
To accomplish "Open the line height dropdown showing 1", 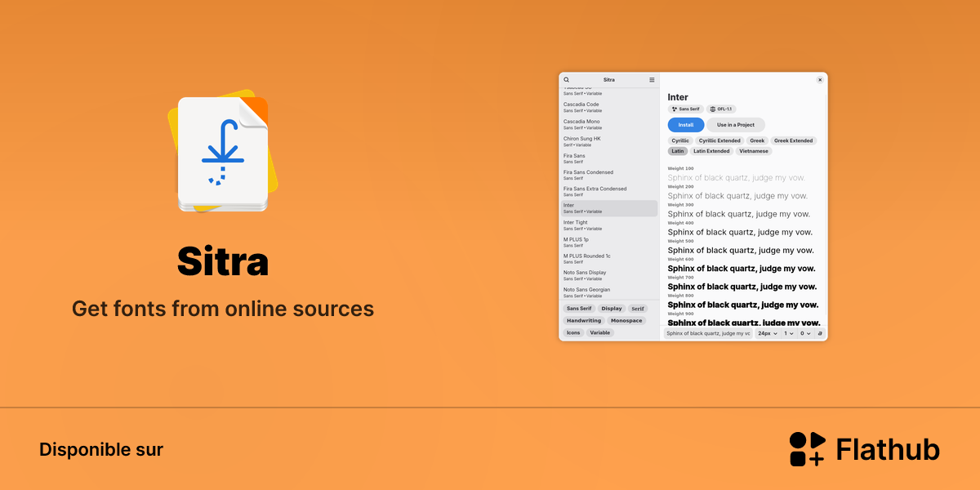I will pyautogui.click(x=788, y=333).
